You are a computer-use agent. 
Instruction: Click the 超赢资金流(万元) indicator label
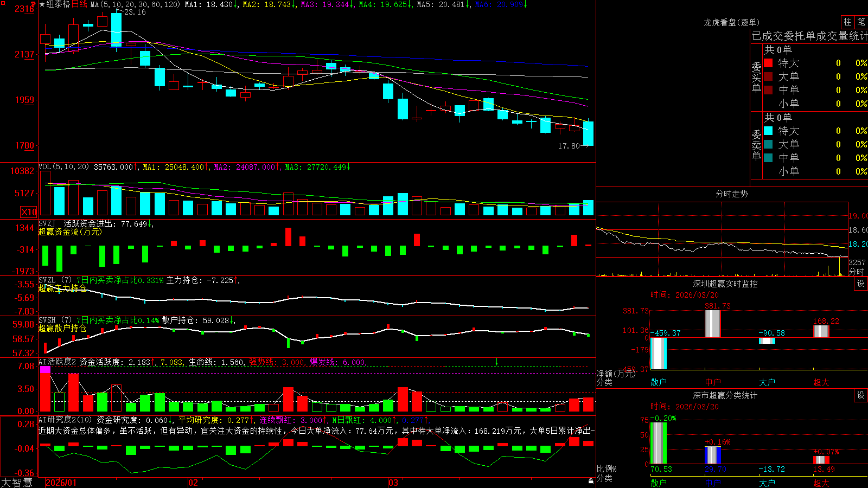coord(70,232)
